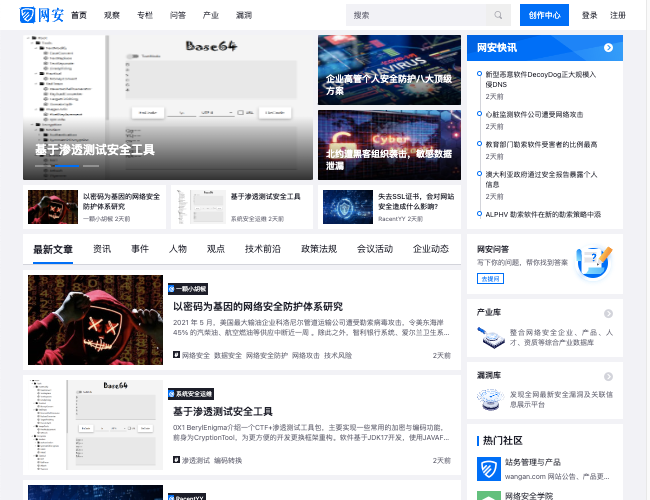Click the search magnifier icon
The height and width of the screenshot is (500, 650).
[498, 15]
